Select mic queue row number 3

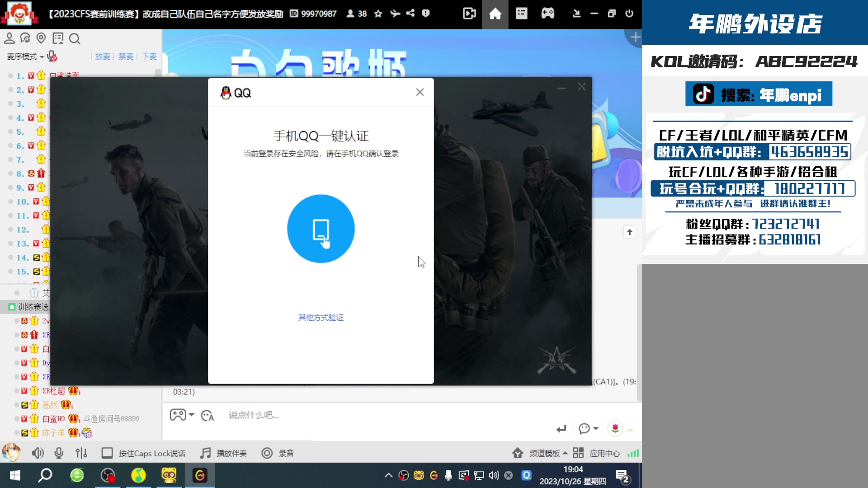tap(28, 103)
